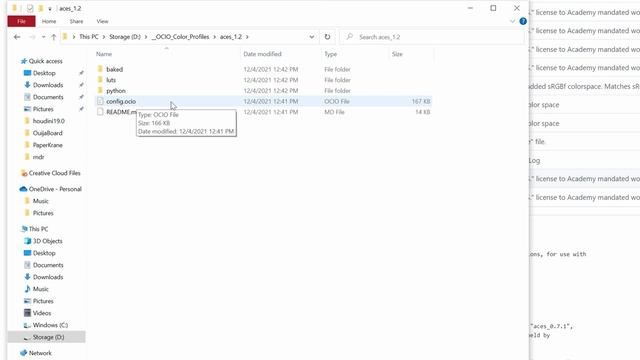
Task: Select _OCIO_Color_Profiles in breadcrumb path
Action: pos(180,37)
